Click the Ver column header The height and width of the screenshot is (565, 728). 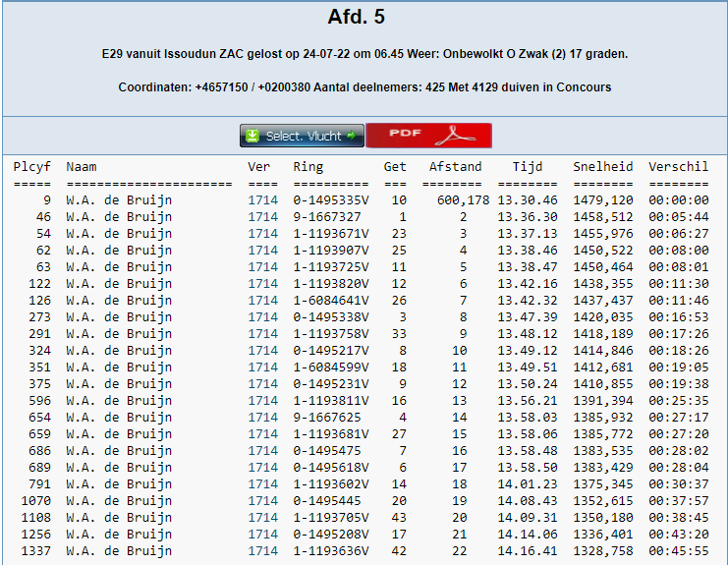(258, 167)
